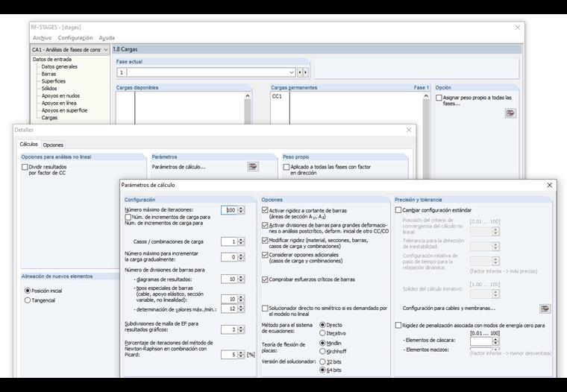Enable Rigidez de penalización checkbox
This screenshot has height=392, width=567.
point(398,325)
